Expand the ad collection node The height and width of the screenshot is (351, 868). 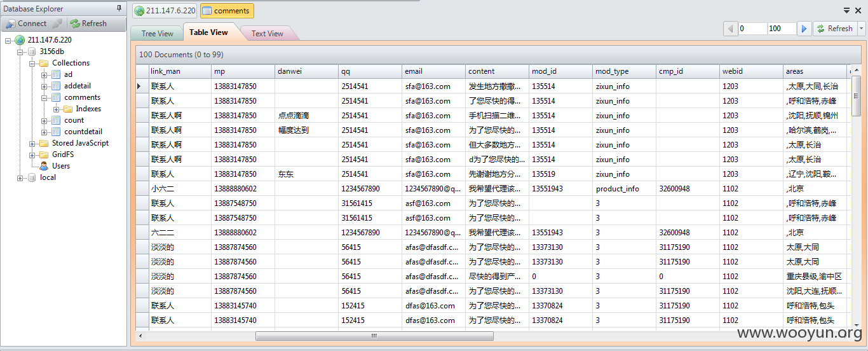[44, 74]
